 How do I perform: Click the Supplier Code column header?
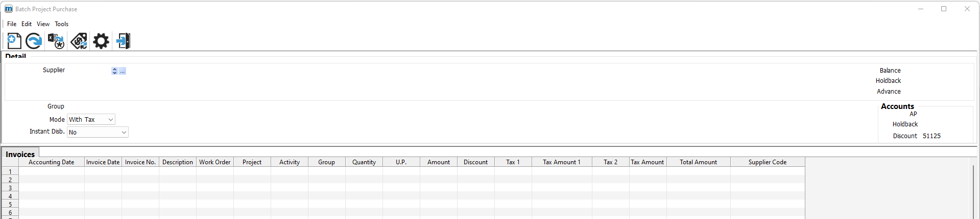(768, 162)
